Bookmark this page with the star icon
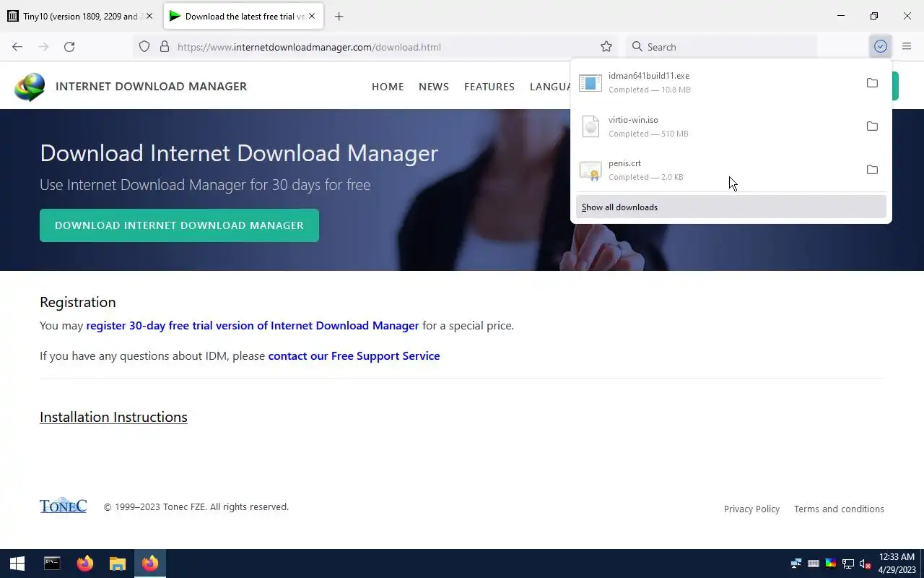 pyautogui.click(x=606, y=47)
